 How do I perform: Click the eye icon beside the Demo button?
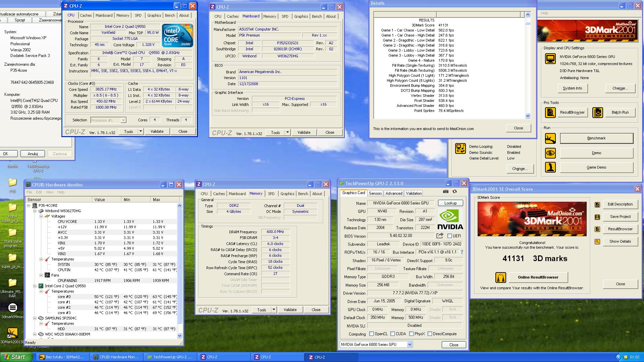pos(550,153)
